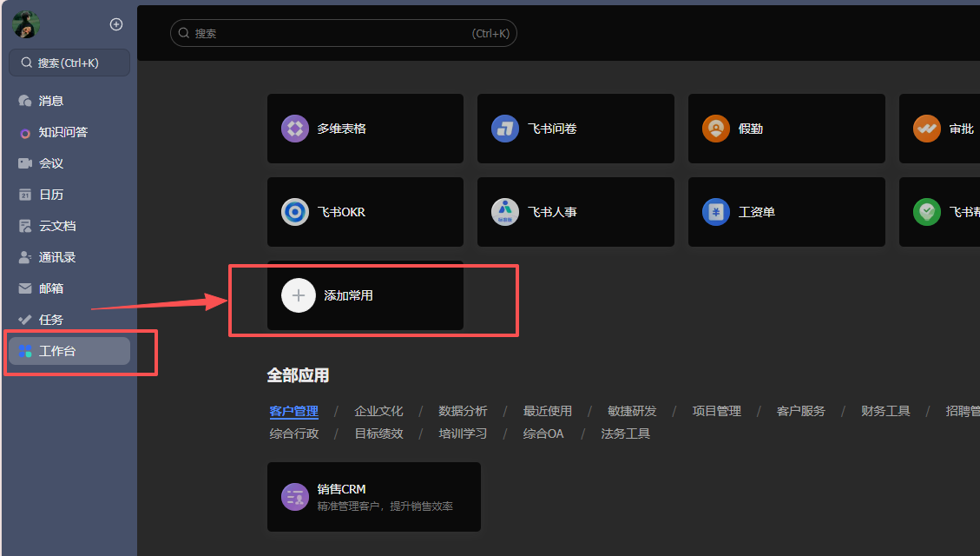Click the 日历 calendar icon
980x556 pixels.
[25, 195]
